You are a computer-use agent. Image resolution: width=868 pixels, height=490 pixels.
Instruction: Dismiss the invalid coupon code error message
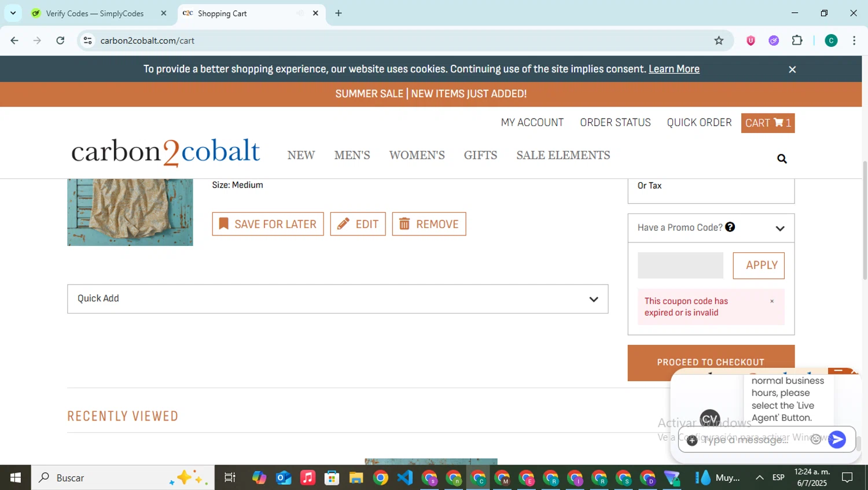tap(772, 301)
